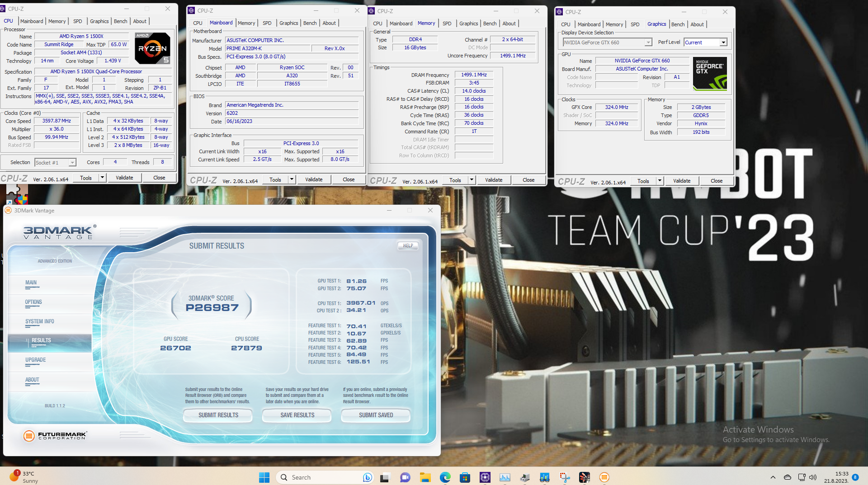Open the NVIDIA GeForce GTX 660 device dropdown
Image resolution: width=868 pixels, height=485 pixels.
pyautogui.click(x=607, y=42)
